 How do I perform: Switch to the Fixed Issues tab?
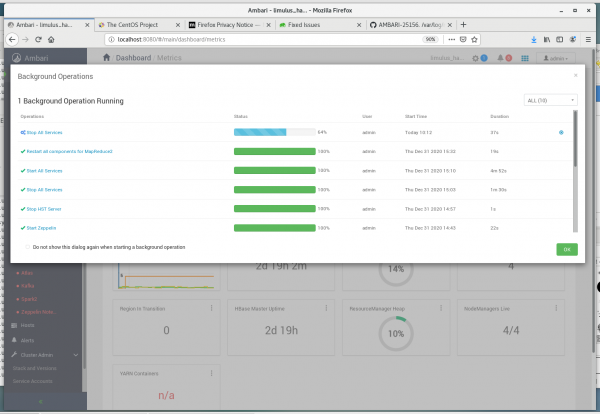point(304,25)
